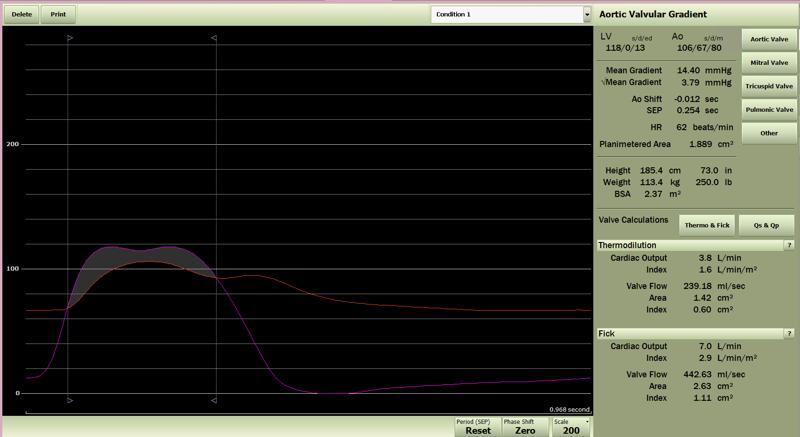This screenshot has height=437, width=800.
Task: Click the Fick section help icon
Action: point(789,333)
